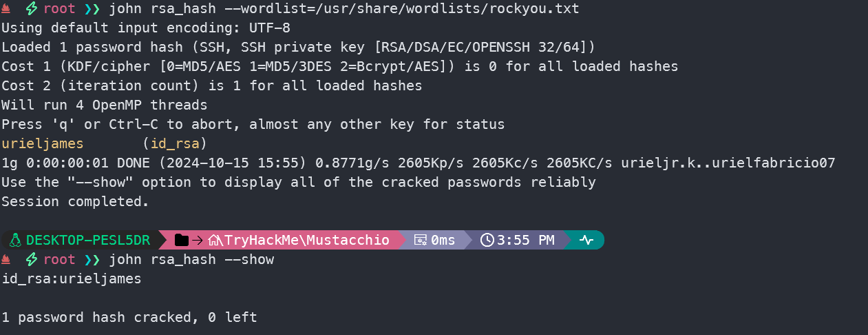Image resolution: width=868 pixels, height=335 pixels.
Task: Click the word root in the bottom prompt
Action: (59, 259)
